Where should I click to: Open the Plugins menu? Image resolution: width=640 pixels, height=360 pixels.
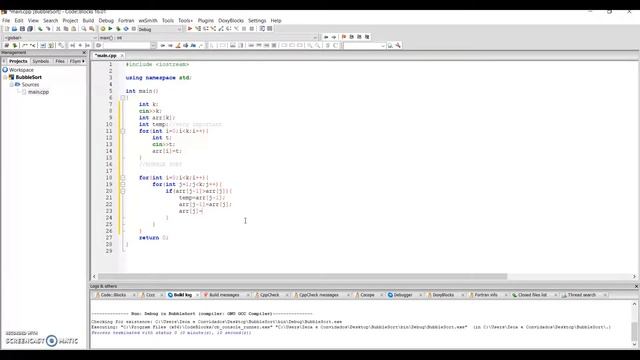pos(206,20)
